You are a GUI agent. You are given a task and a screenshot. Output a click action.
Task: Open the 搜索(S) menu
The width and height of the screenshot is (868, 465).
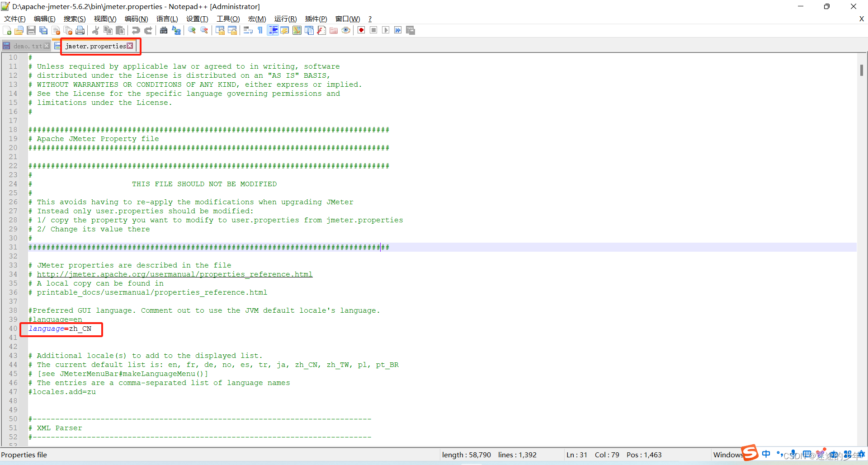pos(75,19)
